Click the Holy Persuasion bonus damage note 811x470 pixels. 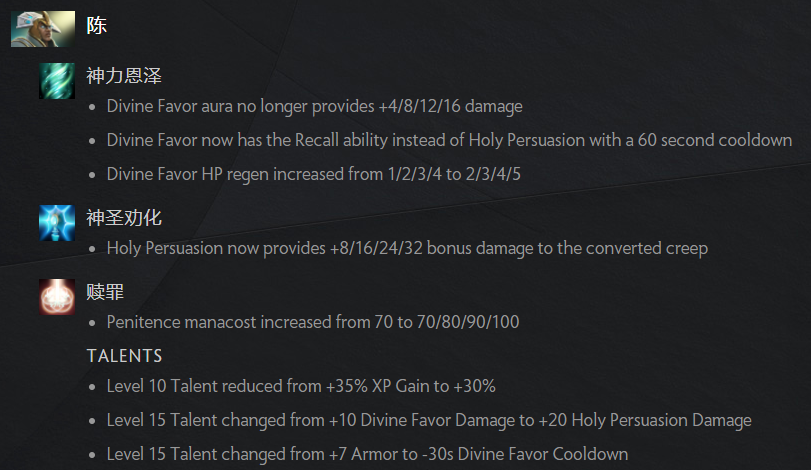(x=407, y=248)
